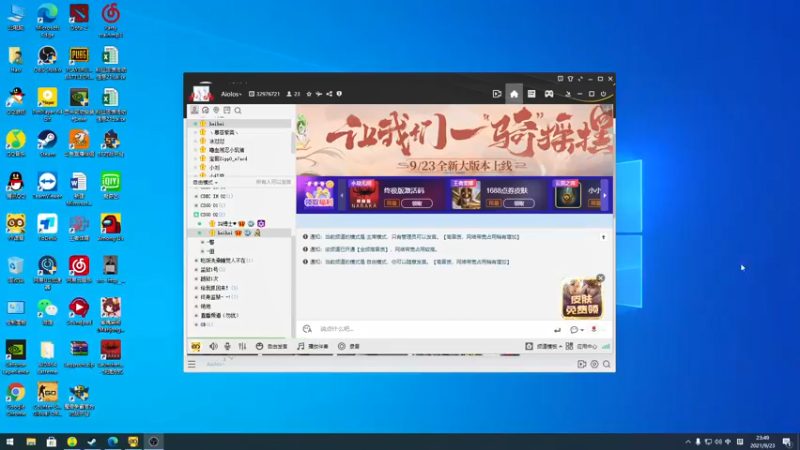This screenshot has width=800, height=450.
Task: Open the list panel icon beside home
Action: (x=531, y=94)
